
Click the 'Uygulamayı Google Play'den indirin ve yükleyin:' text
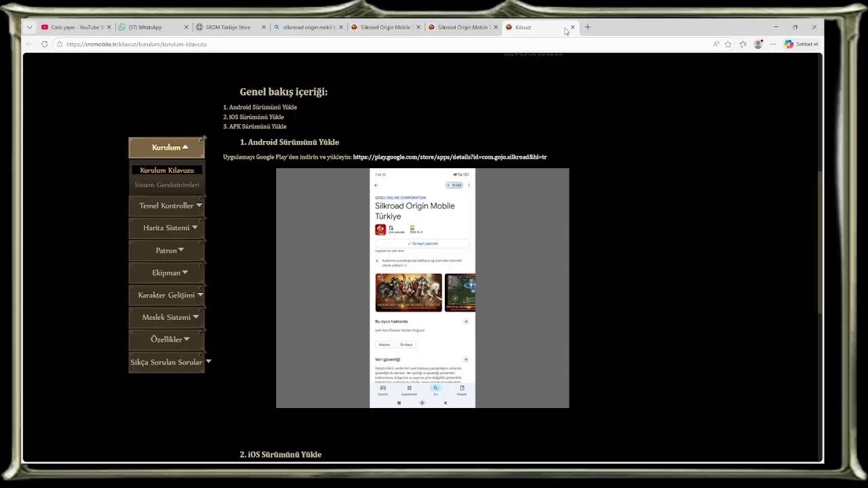click(x=288, y=157)
